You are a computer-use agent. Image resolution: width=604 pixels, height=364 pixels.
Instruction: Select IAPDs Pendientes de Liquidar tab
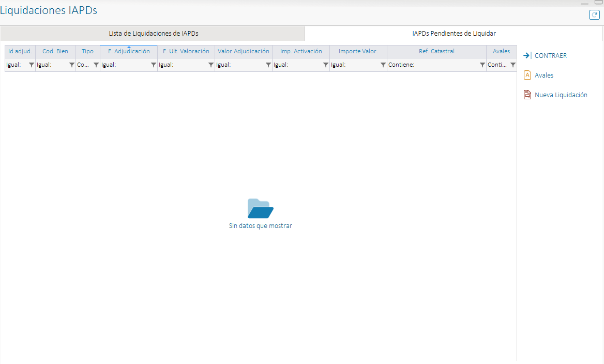coord(454,33)
